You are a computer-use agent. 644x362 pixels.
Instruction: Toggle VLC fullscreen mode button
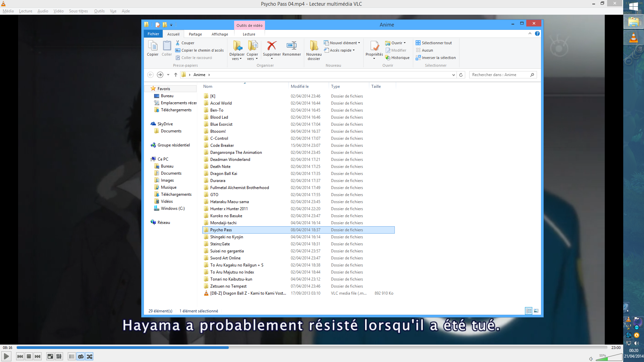(x=50, y=356)
